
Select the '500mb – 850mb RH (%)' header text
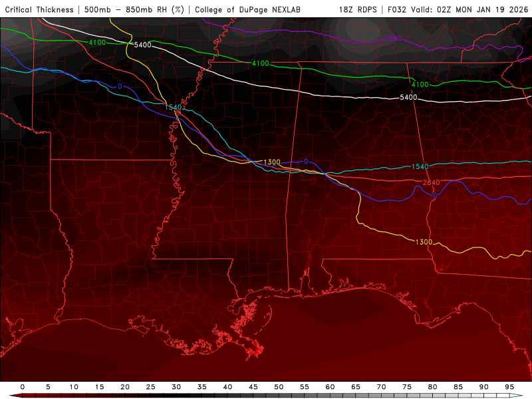[x=134, y=10]
